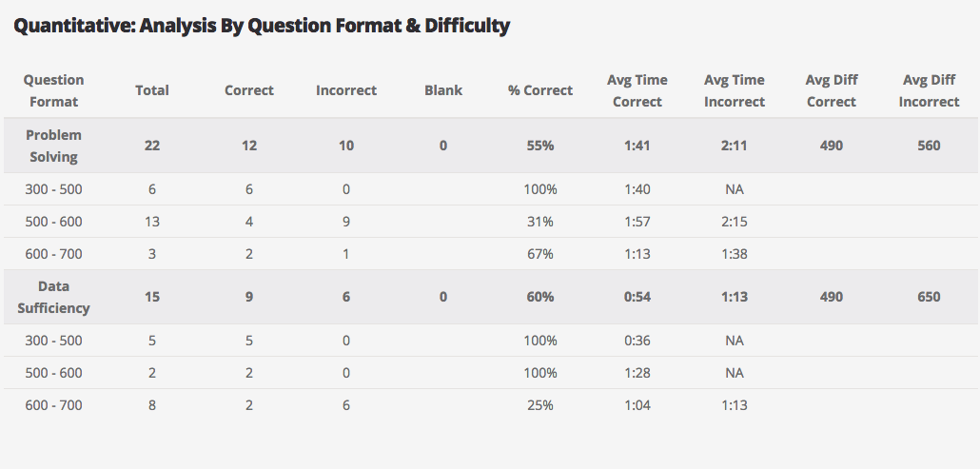Image resolution: width=980 pixels, height=469 pixels.
Task: Click the 31% correct value
Action: point(540,222)
